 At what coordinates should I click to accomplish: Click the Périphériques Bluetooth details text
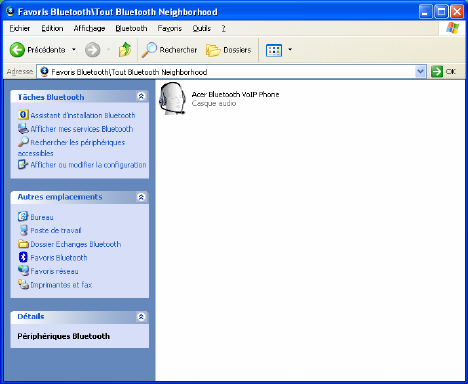tap(64, 336)
